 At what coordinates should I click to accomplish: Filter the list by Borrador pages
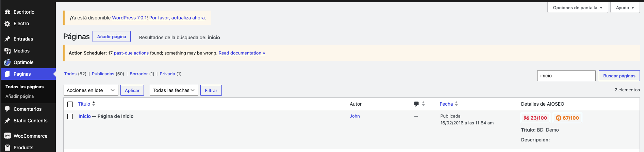[x=138, y=74]
